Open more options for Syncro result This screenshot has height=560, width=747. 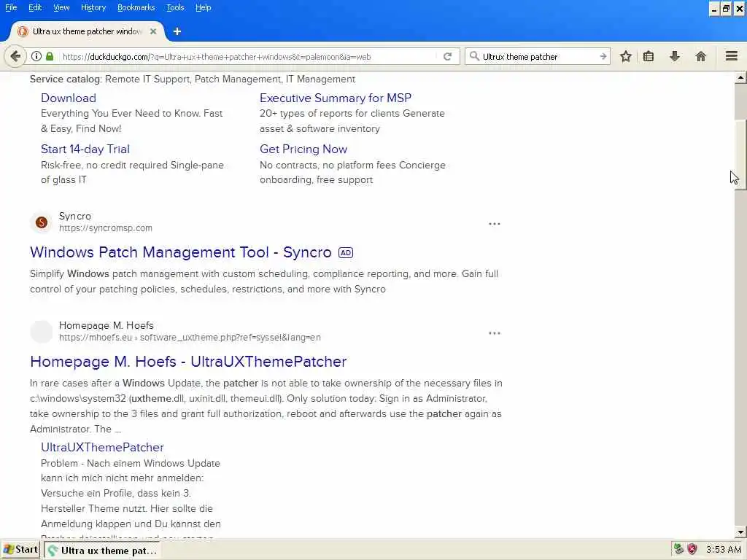(x=495, y=224)
